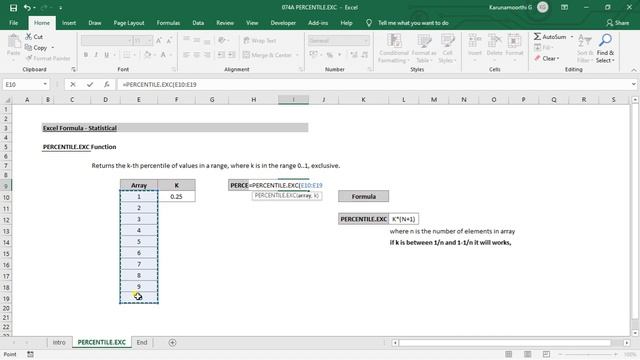The image size is (640, 360).
Task: Toggle Bold formatting
Action: [x=86, y=55]
